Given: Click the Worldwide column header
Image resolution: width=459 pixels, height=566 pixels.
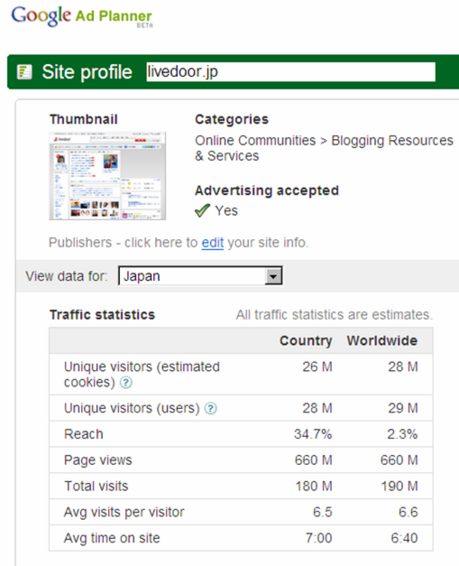Looking at the screenshot, I should tap(382, 340).
